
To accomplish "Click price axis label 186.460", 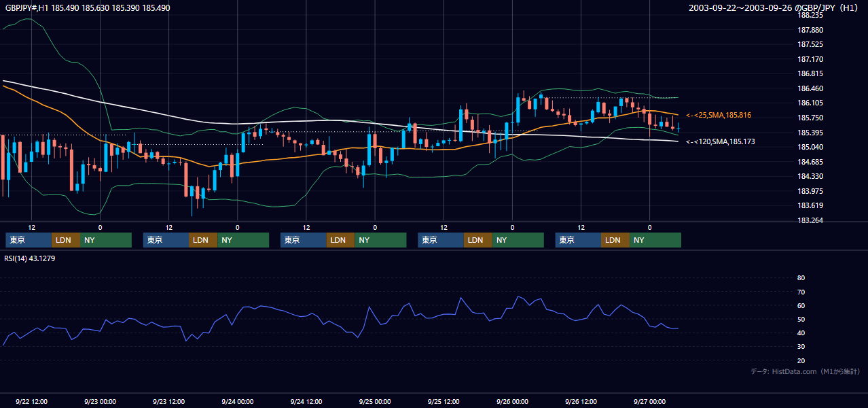I will coord(810,88).
